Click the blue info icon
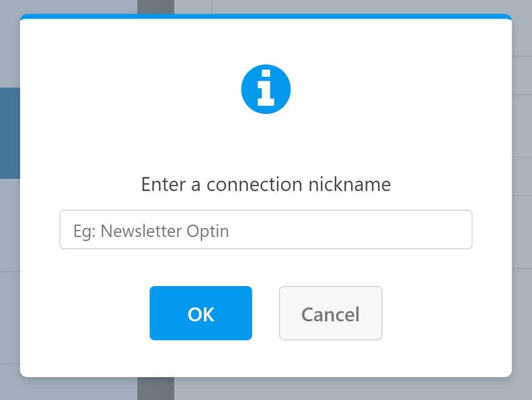Viewport: 532px width, 400px height. pos(266,89)
